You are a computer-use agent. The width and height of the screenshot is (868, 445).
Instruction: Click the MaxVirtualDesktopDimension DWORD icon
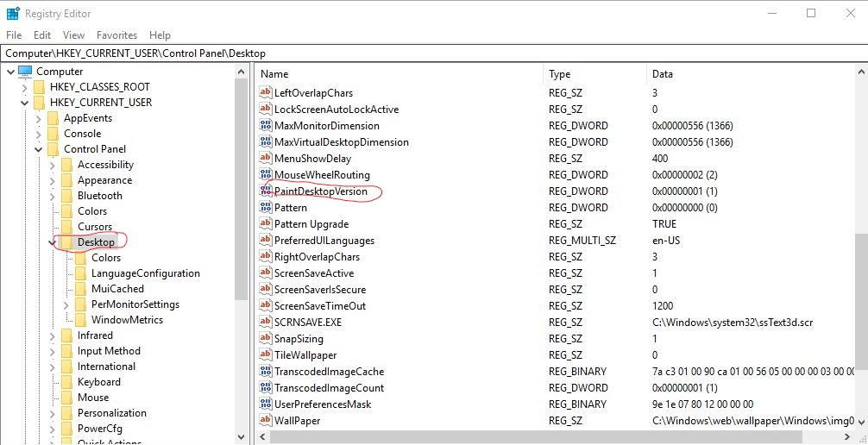pos(266,141)
